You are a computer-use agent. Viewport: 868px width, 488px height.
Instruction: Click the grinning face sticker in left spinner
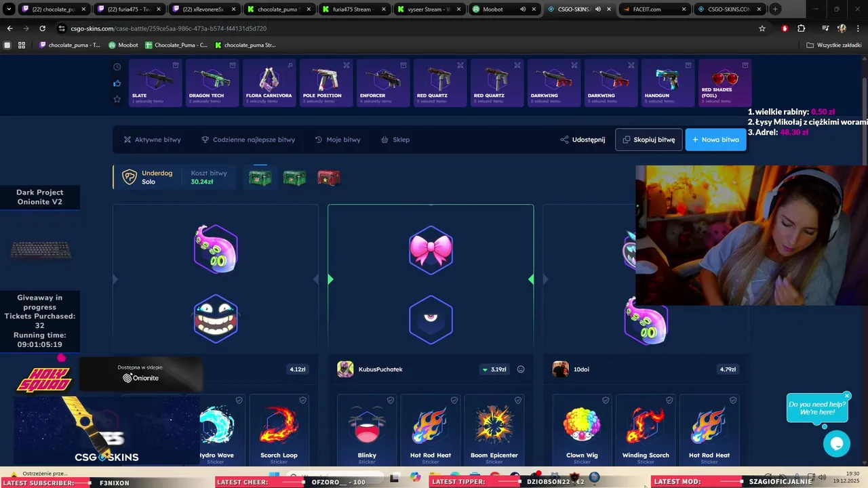(x=216, y=319)
